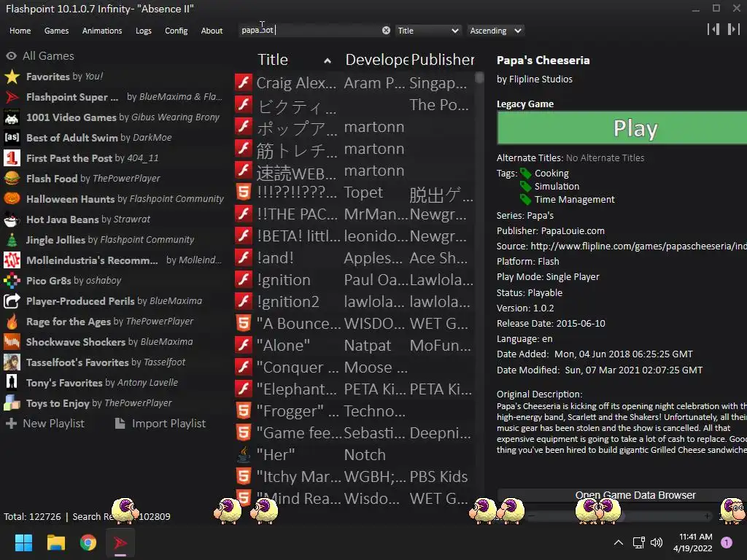Open the Title sort-by dropdown

[x=428, y=31]
